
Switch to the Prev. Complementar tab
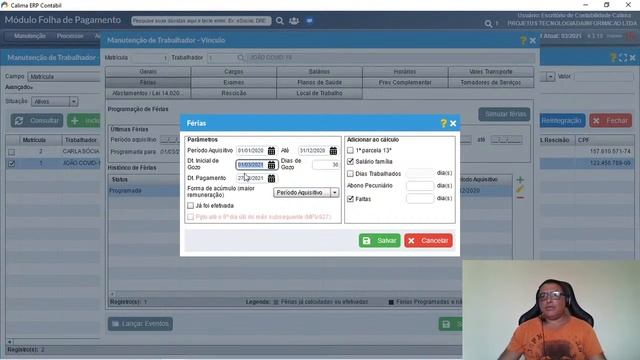(405, 82)
